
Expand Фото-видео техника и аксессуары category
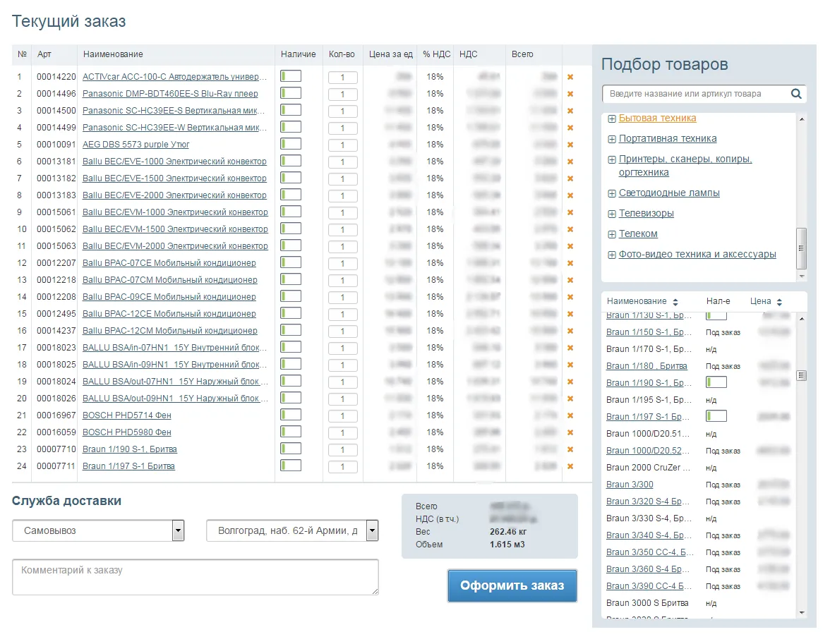[611, 255]
